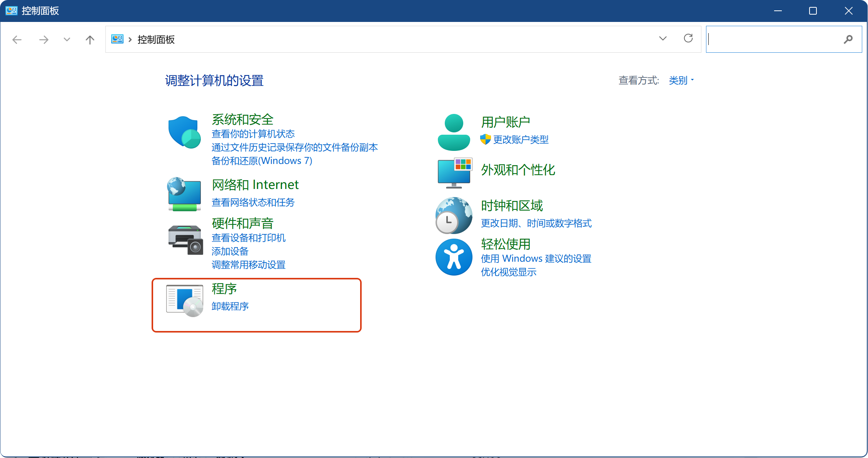The image size is (868, 458).
Task: Maximize the Control Panel window
Action: click(x=813, y=11)
